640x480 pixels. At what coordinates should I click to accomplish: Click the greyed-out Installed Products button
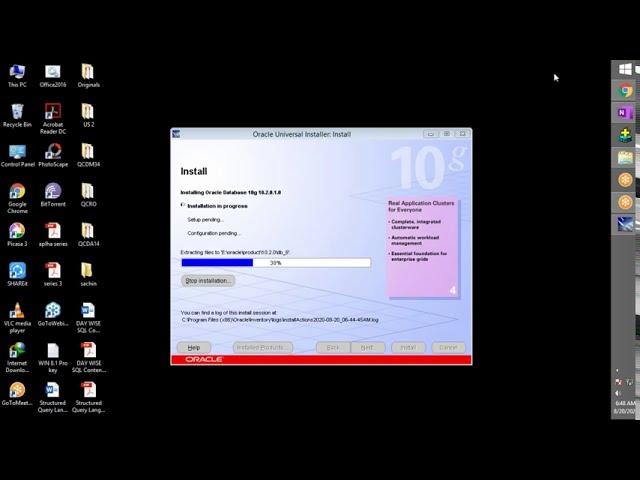pos(262,347)
